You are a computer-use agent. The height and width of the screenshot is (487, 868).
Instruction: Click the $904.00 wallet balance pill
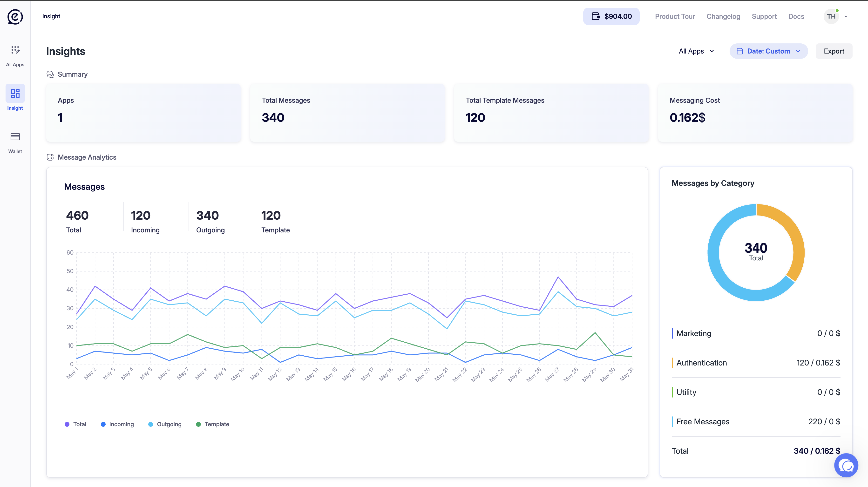611,16
